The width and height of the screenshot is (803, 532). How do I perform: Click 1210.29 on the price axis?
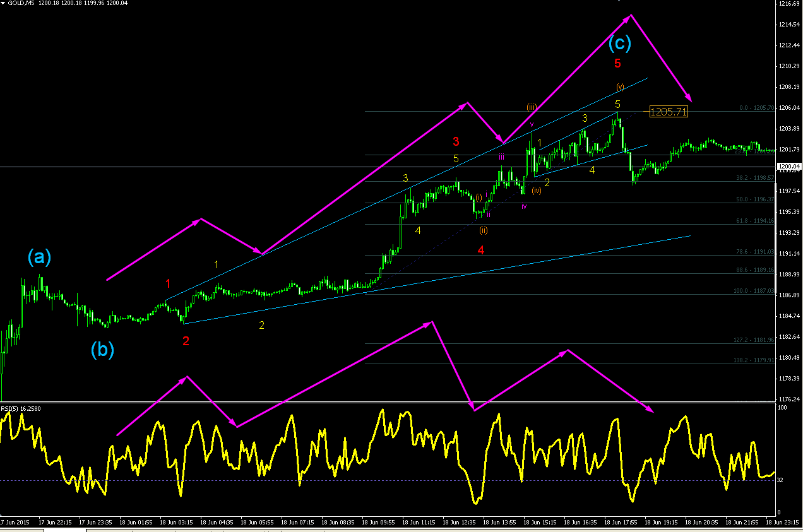(789, 66)
